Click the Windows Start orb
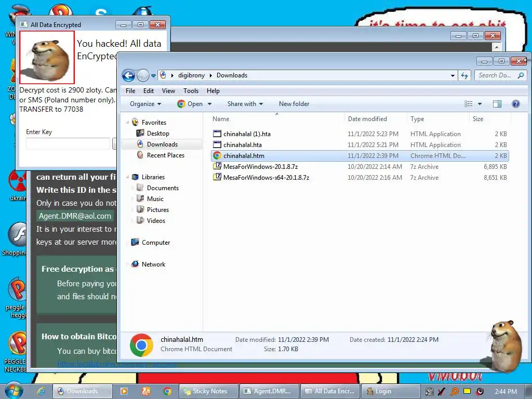The width and height of the screenshot is (532, 399). pos(14,391)
